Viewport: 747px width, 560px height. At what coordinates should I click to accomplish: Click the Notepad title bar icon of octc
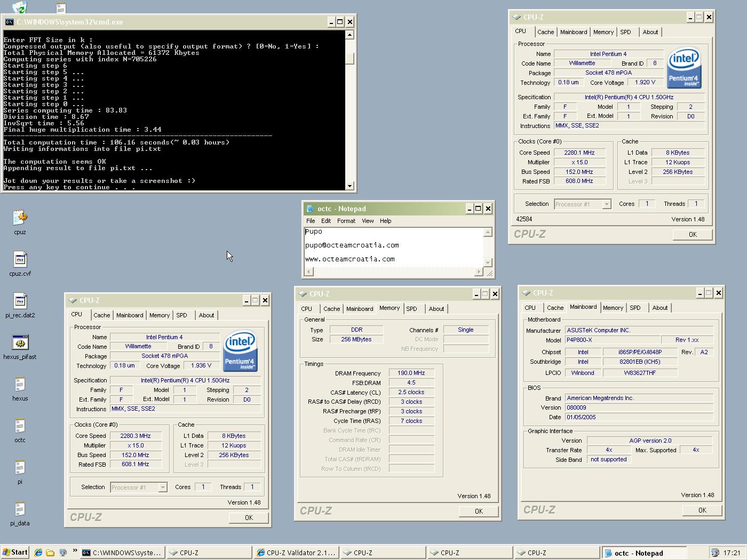pos(310,209)
